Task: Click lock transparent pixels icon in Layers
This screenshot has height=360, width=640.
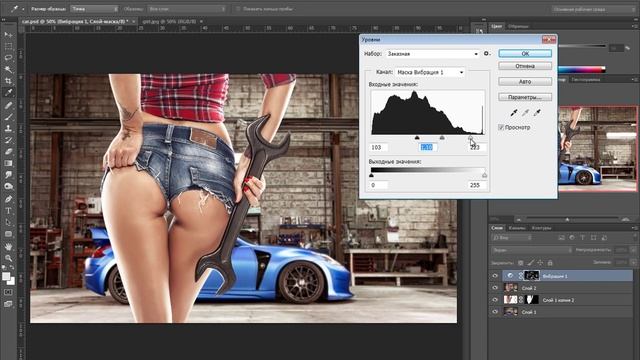Action: (520, 263)
